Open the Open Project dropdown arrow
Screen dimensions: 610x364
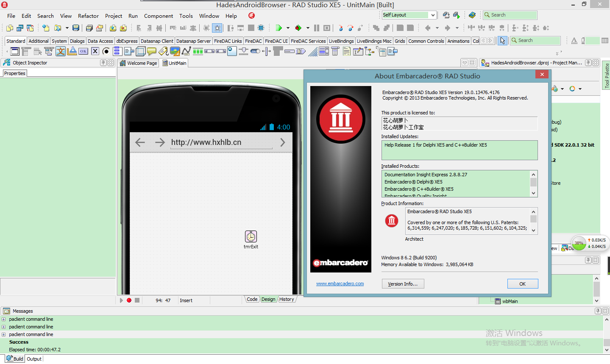click(67, 28)
